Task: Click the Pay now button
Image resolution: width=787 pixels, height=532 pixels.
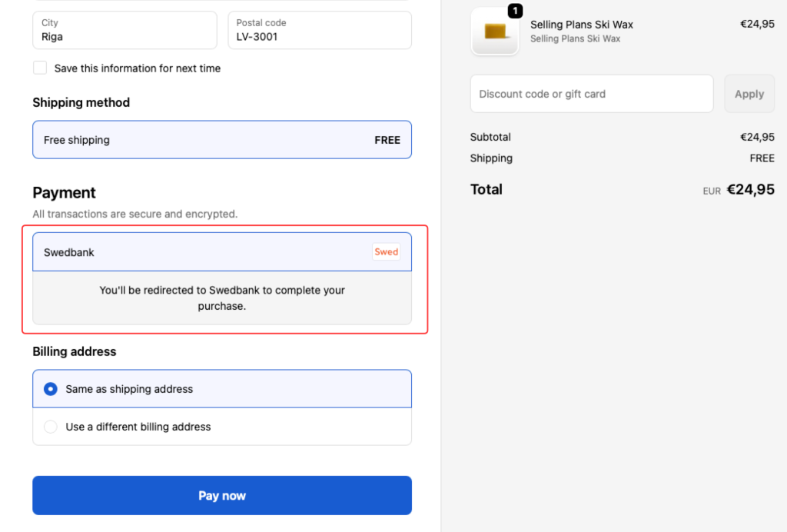Action: (222, 496)
